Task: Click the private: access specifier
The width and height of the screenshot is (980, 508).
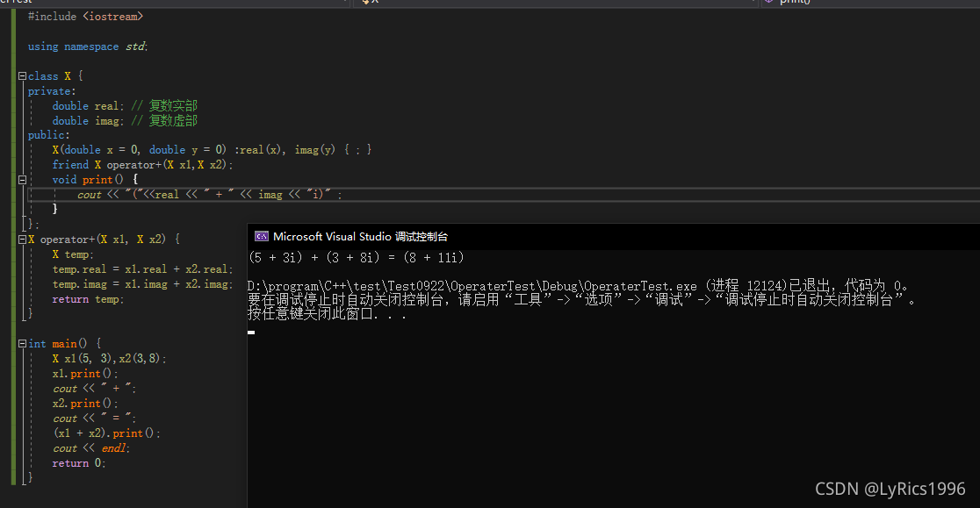Action: point(51,91)
